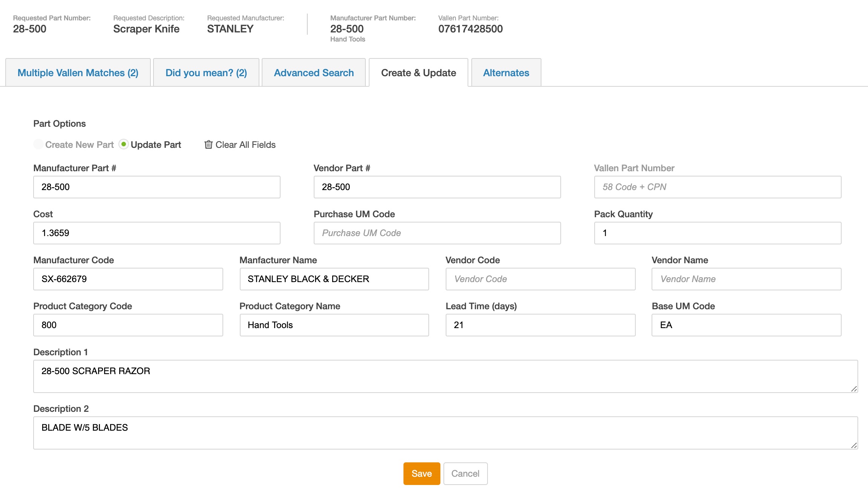Click the Vendor Name field
The height and width of the screenshot is (488, 868).
pyautogui.click(x=746, y=279)
